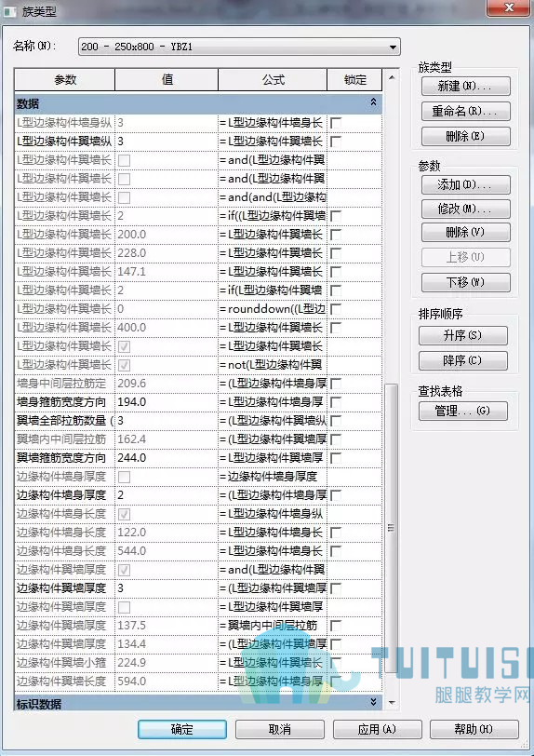Viewport: 534px width, 756px height.
Task: Click the 添加(D) parameter button
Action: click(x=465, y=184)
